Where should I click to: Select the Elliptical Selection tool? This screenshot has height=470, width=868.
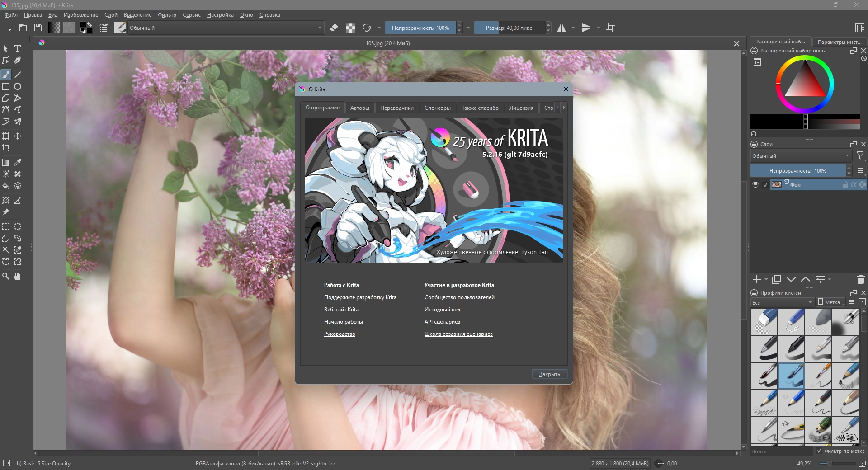18,226
